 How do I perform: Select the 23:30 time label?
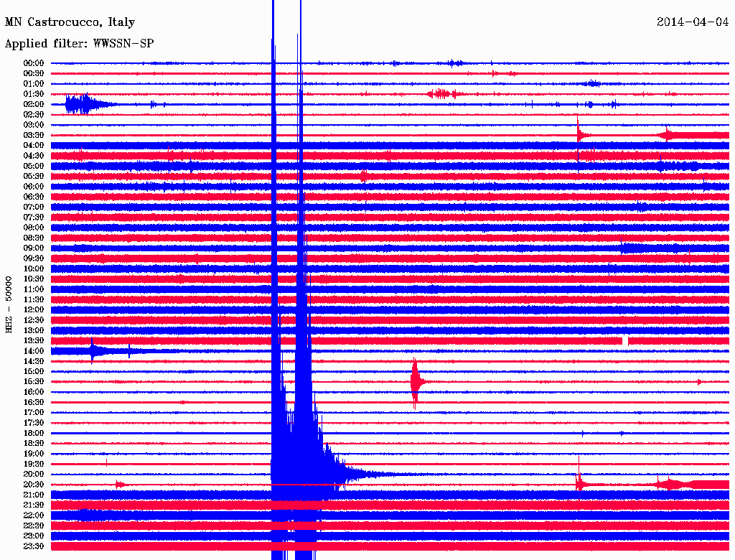(x=34, y=546)
